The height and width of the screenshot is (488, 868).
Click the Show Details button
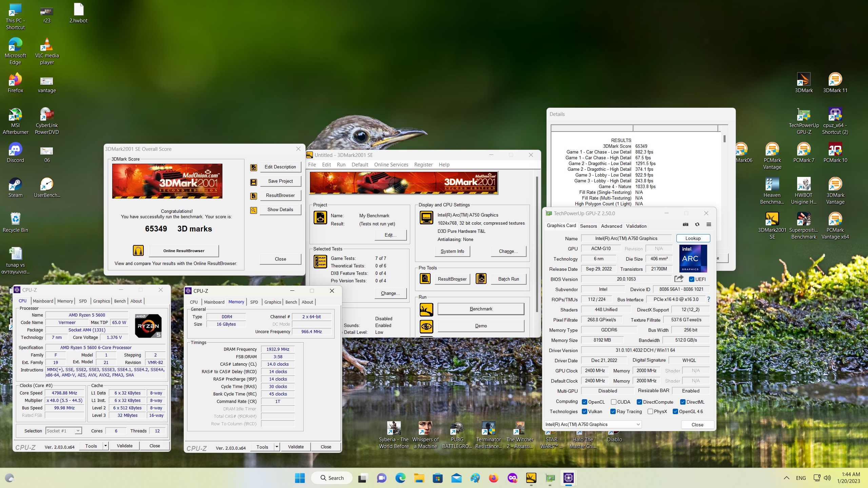click(x=280, y=210)
